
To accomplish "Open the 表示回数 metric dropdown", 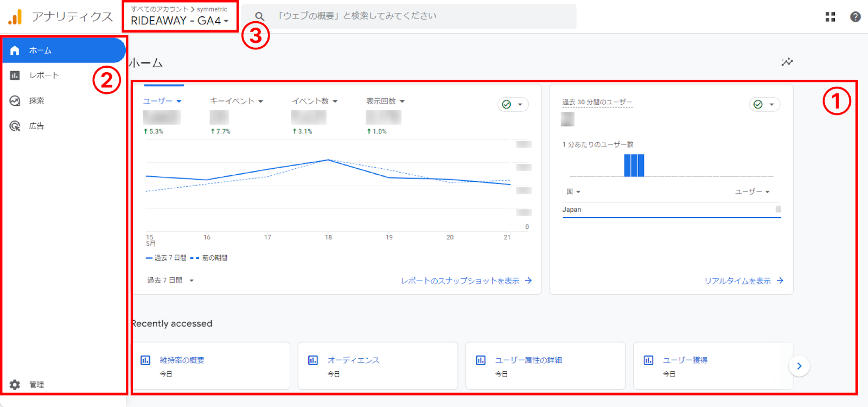I will click(385, 101).
